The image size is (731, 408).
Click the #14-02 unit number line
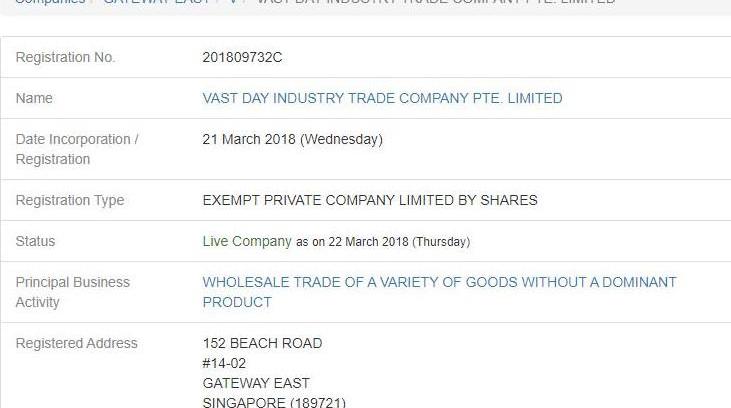pyautogui.click(x=224, y=363)
